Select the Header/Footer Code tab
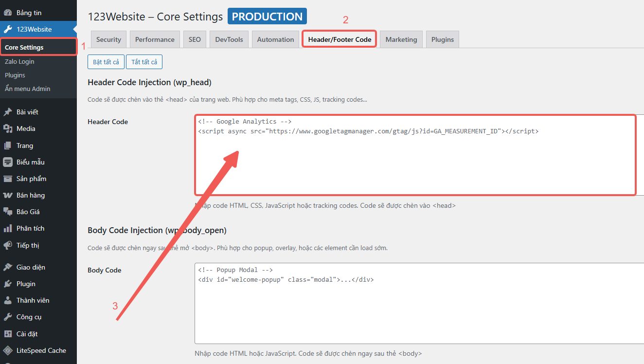Viewport: 644px width, 364px height. coord(340,39)
